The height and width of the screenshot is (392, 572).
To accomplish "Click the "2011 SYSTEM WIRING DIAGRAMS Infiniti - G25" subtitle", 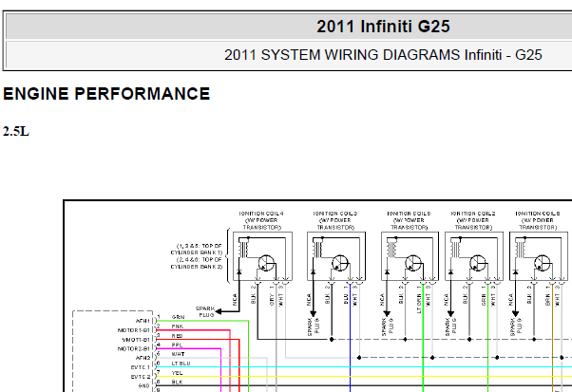I will tap(383, 55).
